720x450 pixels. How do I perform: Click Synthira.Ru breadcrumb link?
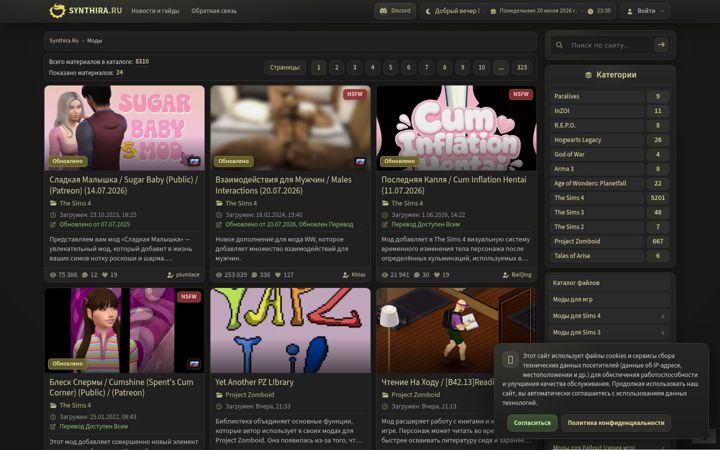click(64, 40)
